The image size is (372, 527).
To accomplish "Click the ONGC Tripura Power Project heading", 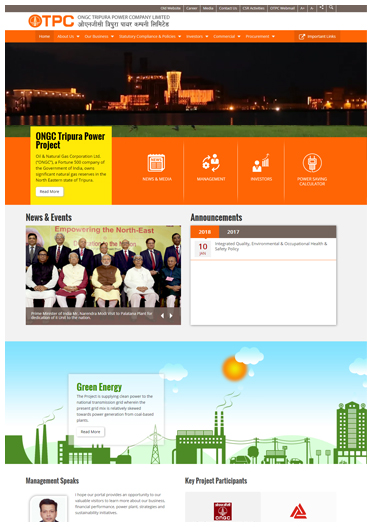I will (70, 140).
